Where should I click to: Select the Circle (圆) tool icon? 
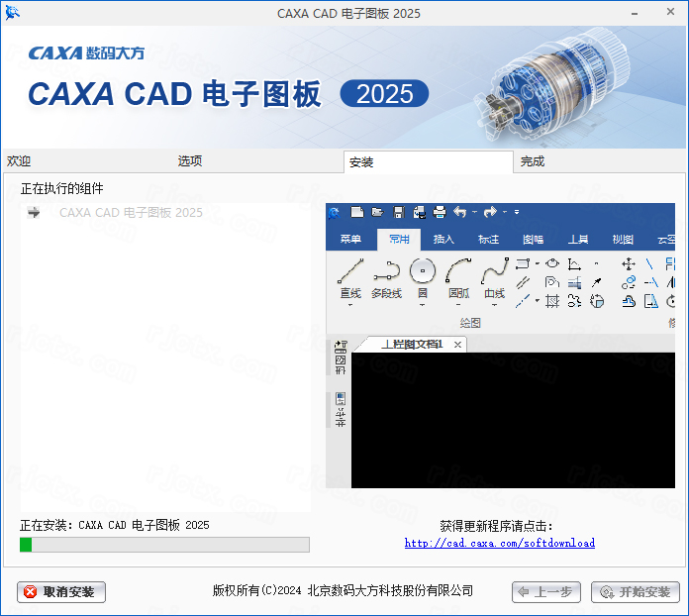(423, 270)
